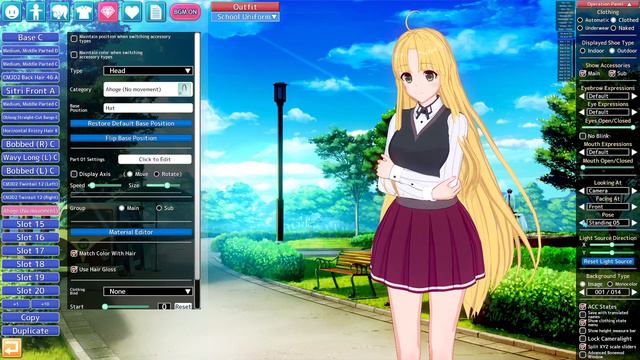Toggle Use Hair Gloss

(x=74, y=269)
